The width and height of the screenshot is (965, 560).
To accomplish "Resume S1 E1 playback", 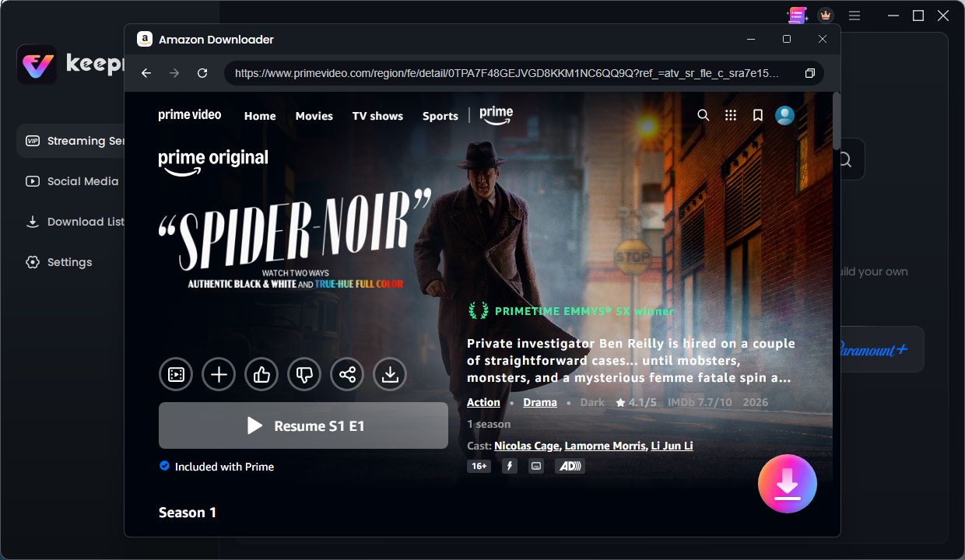I will click(304, 425).
